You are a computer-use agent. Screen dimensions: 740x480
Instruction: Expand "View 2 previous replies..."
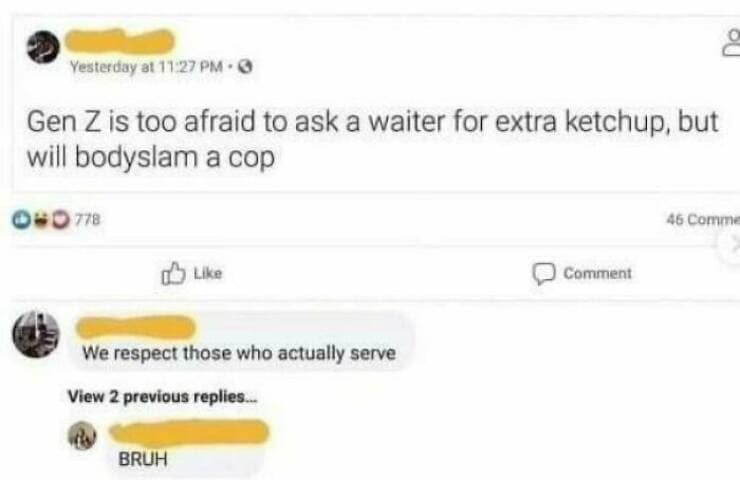pos(162,396)
